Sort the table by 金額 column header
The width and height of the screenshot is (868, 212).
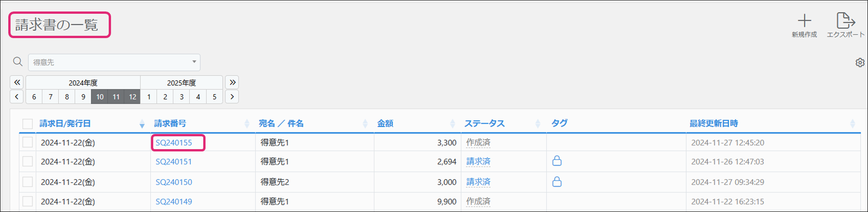pyautogui.click(x=385, y=123)
